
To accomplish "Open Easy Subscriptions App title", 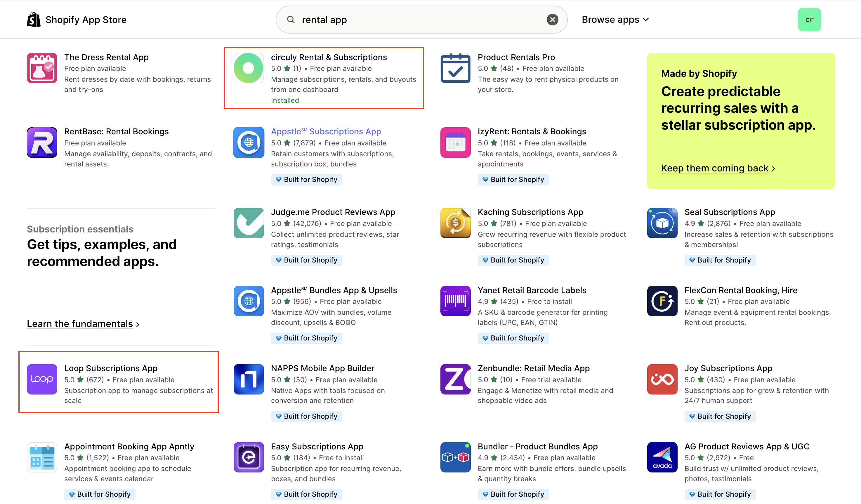I will [x=317, y=446].
